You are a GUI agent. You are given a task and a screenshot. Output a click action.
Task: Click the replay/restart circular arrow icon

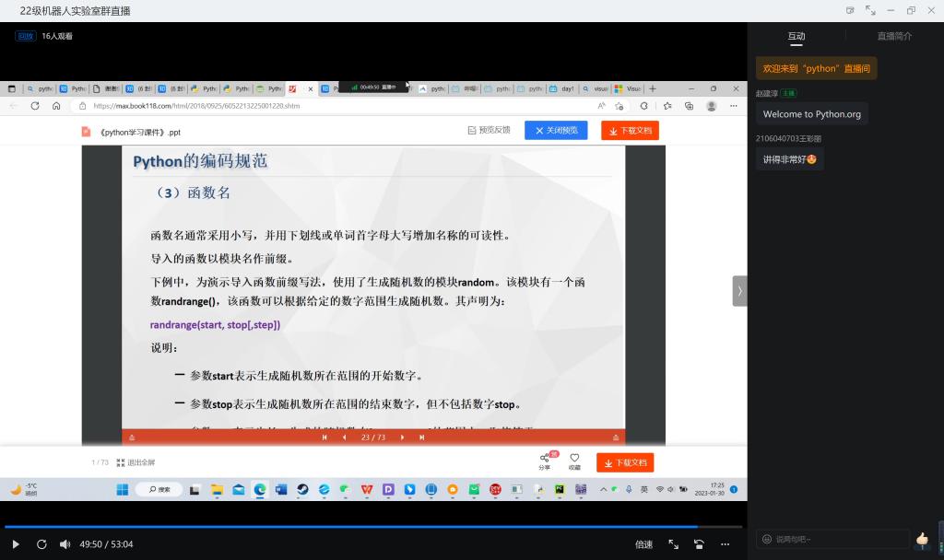(41, 544)
